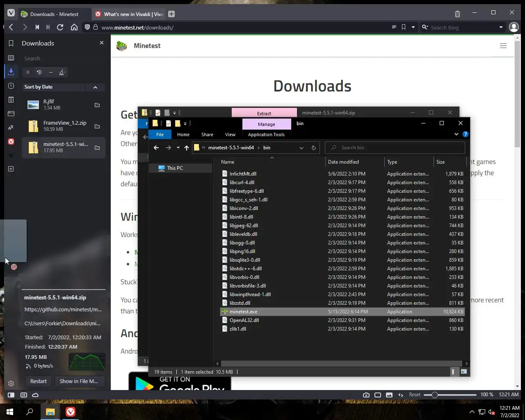Open Application Tools ribbon tab
525x420 pixels.
click(x=266, y=135)
